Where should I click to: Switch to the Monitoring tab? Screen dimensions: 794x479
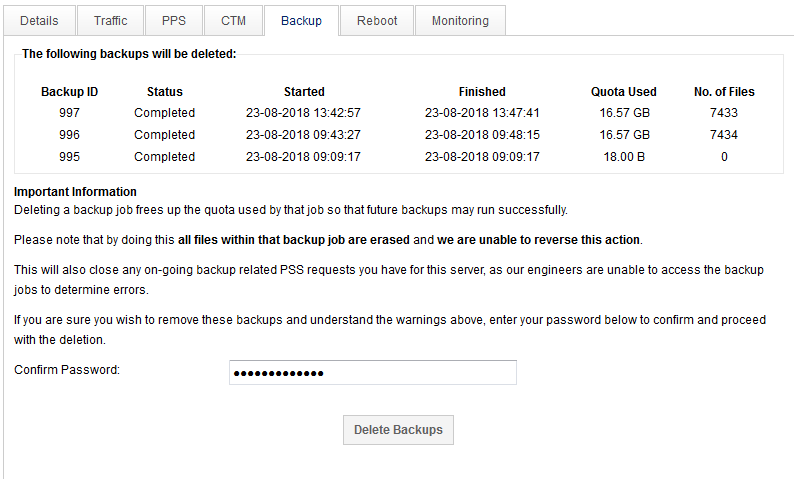[x=460, y=20]
